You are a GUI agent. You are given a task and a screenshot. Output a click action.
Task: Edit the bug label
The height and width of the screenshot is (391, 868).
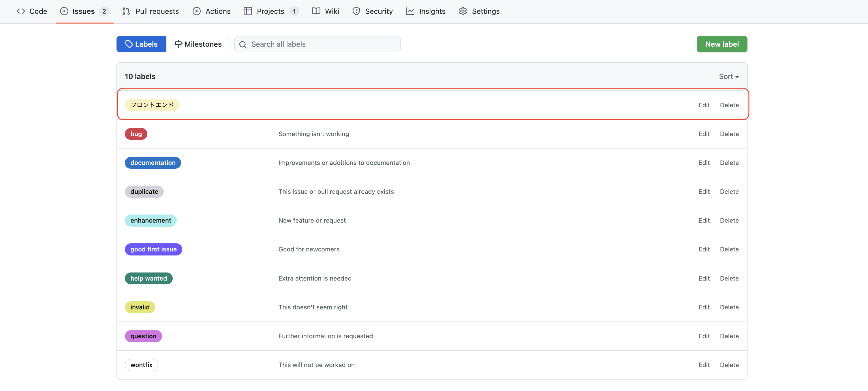point(704,134)
